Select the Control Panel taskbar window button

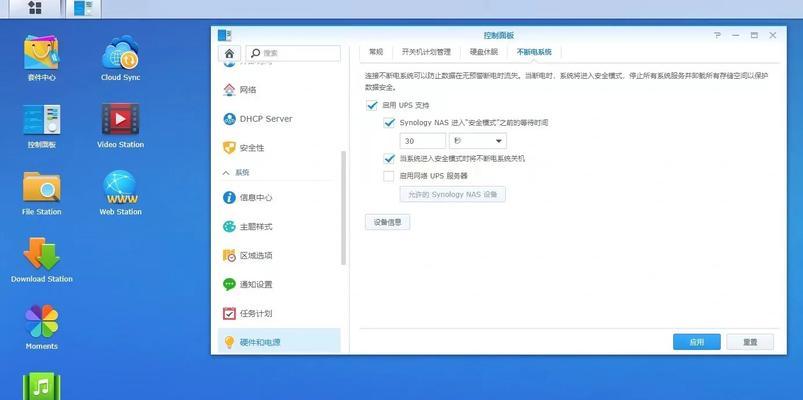tap(83, 8)
